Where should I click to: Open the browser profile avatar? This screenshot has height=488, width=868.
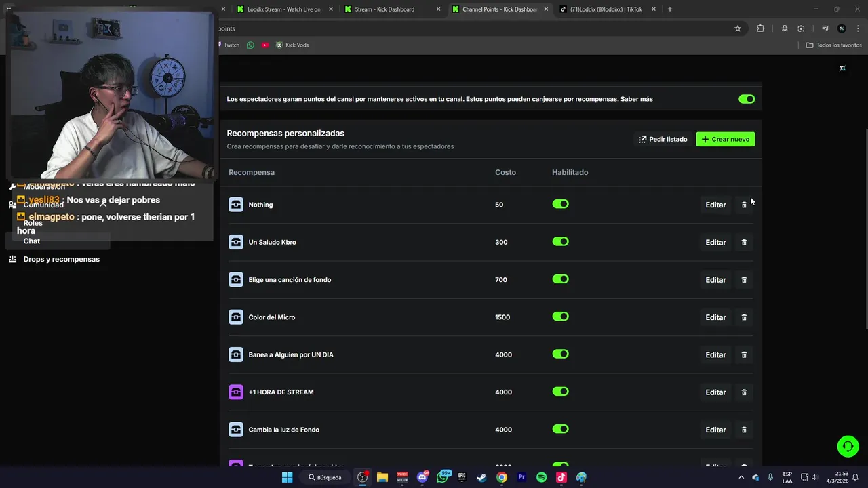[x=842, y=28]
